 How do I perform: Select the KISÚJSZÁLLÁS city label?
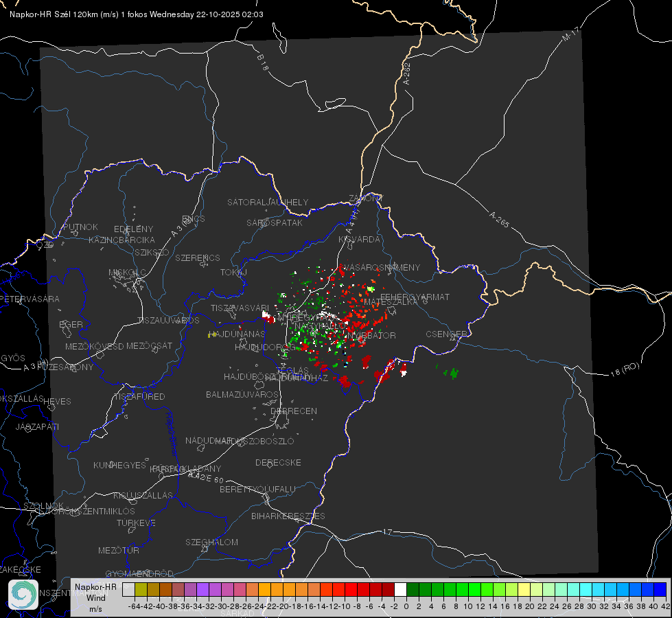(143, 496)
